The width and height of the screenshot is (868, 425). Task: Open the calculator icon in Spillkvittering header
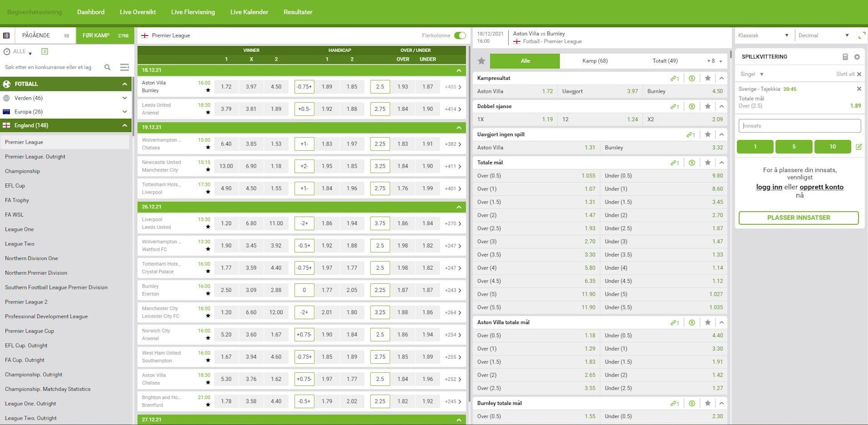point(845,57)
